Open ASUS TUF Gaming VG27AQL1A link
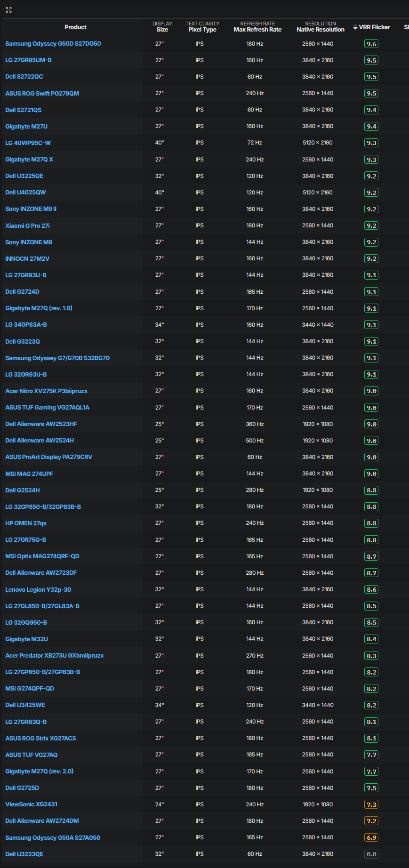The height and width of the screenshot is (868, 409). 48,408
